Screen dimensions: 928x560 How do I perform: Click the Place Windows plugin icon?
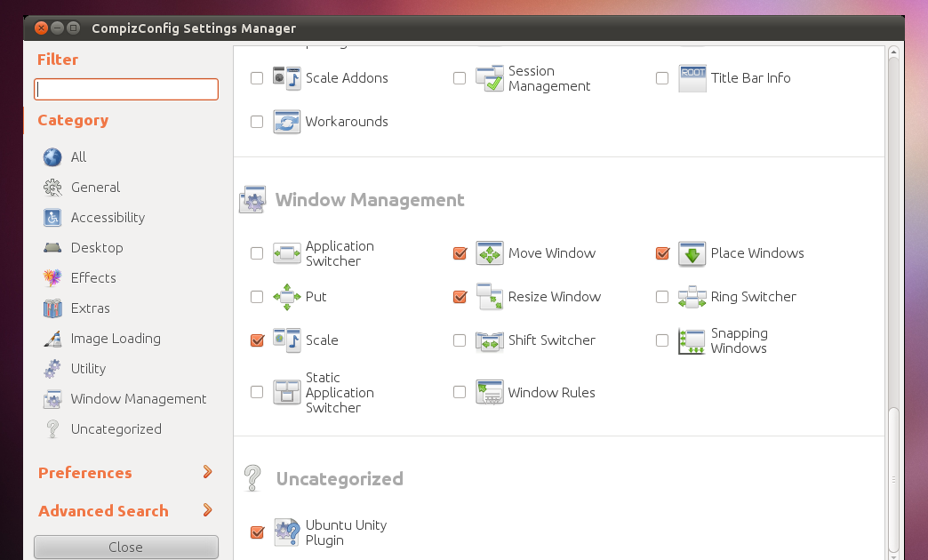pyautogui.click(x=691, y=253)
